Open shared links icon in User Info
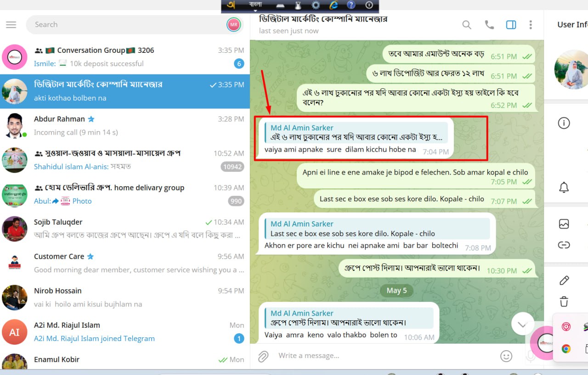The image size is (588, 375). (x=564, y=245)
